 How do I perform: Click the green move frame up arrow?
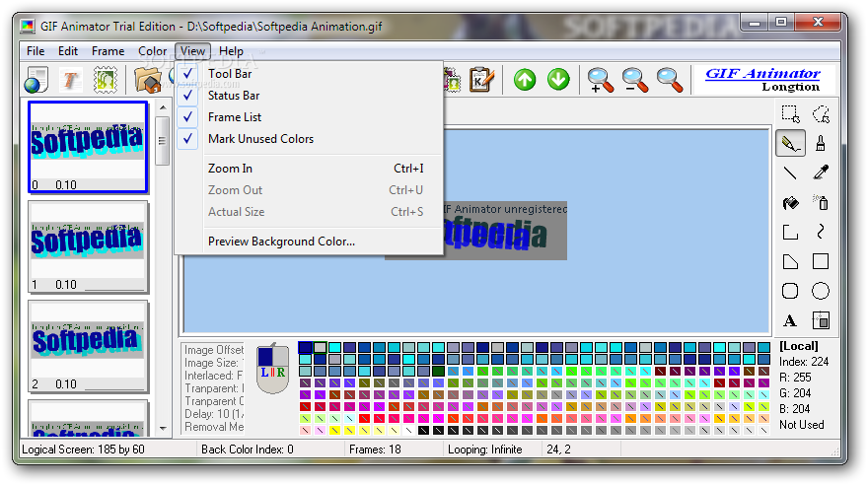point(524,80)
